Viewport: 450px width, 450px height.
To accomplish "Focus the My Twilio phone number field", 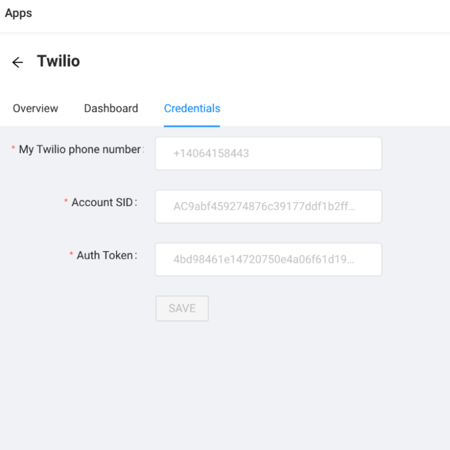I will 268,153.
